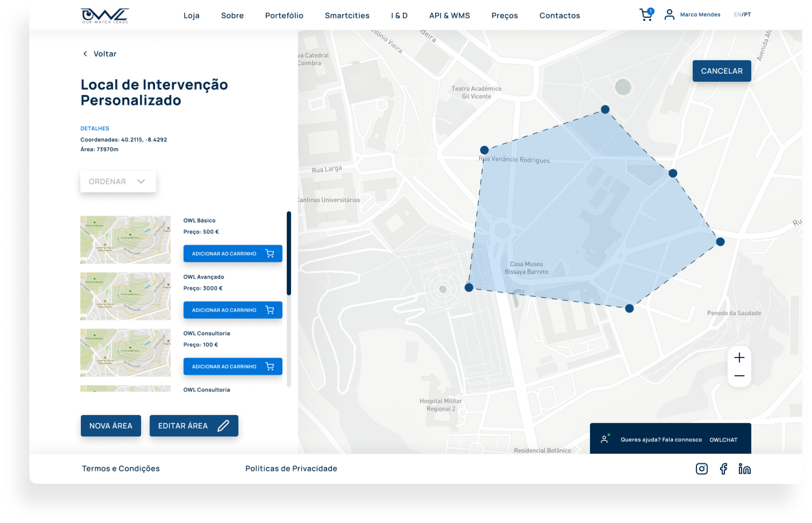812x523 pixels.
Task: Click the product list scrollbar thumb
Action: click(x=289, y=253)
